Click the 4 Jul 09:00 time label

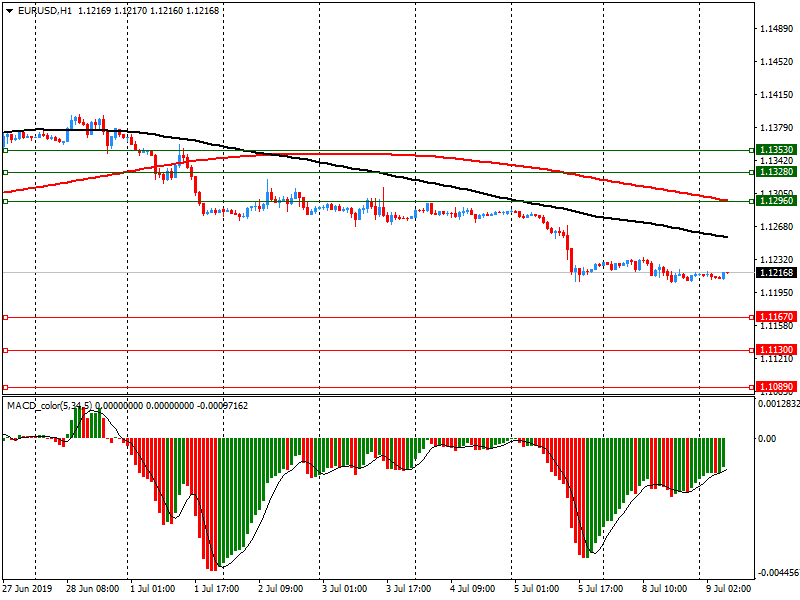click(472, 589)
